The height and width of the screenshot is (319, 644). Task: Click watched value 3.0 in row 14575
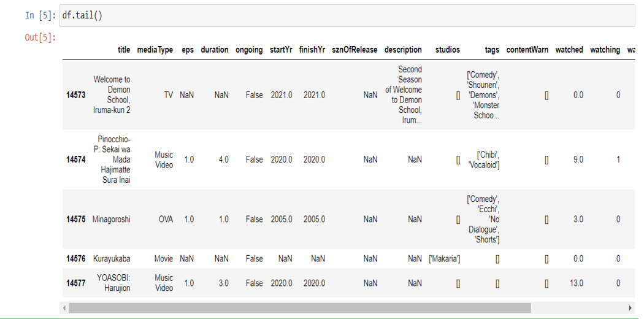[578, 219]
